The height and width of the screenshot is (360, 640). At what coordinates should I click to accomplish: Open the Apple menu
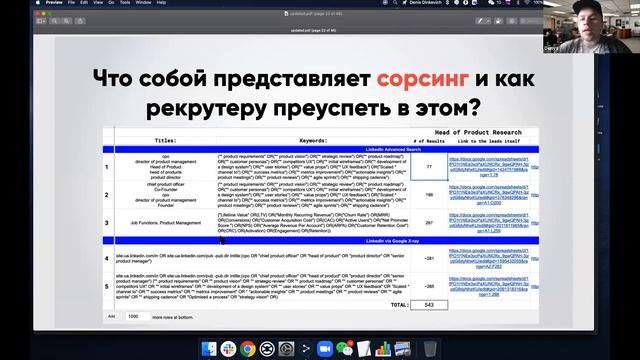38,2
